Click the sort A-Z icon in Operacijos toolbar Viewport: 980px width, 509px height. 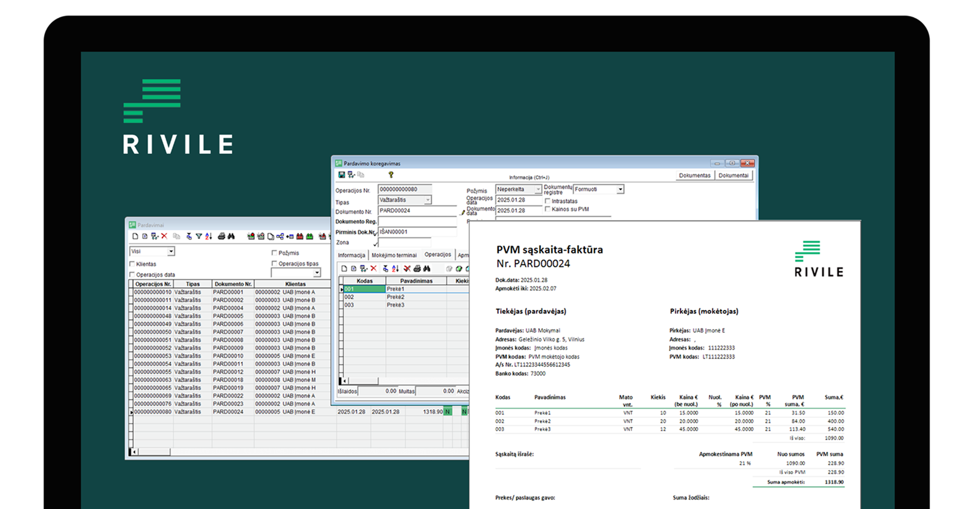pos(395,269)
